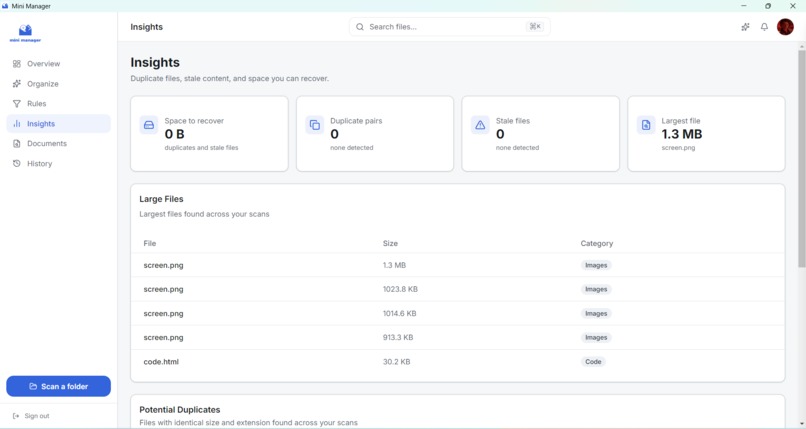Go to Overview page
This screenshot has width=806, height=429.
click(58, 64)
